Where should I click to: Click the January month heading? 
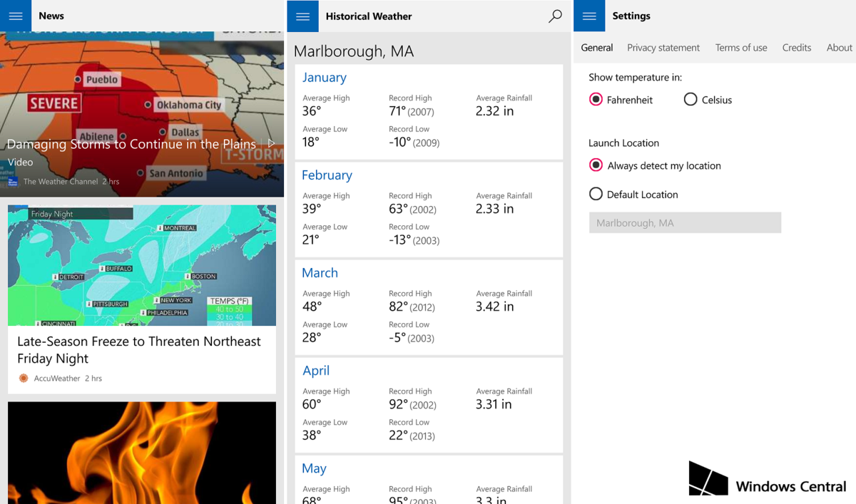(x=324, y=77)
